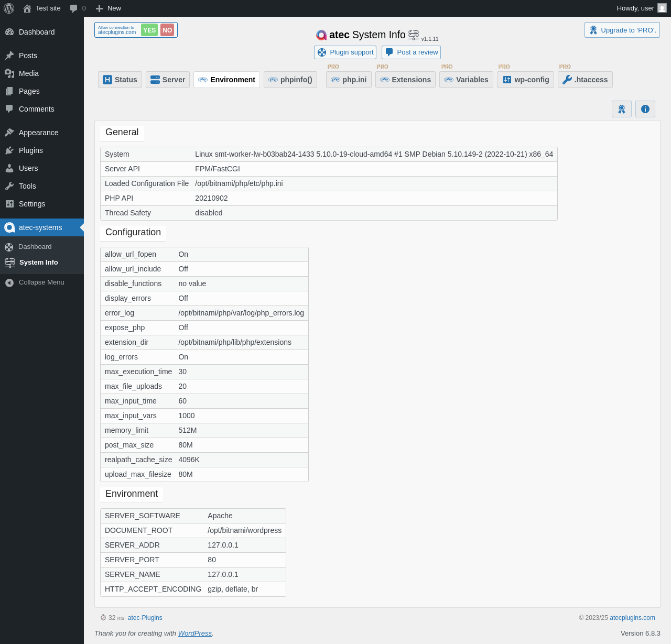The height and width of the screenshot is (644, 671).
Task: Click Upgrade to 'PRO' button
Action: coord(622,30)
